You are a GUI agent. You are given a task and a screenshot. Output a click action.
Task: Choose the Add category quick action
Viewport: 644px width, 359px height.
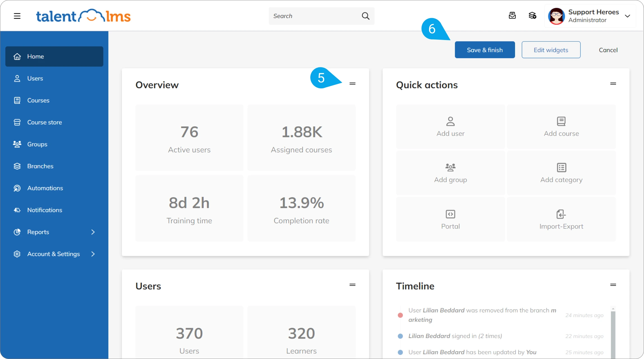tap(561, 173)
